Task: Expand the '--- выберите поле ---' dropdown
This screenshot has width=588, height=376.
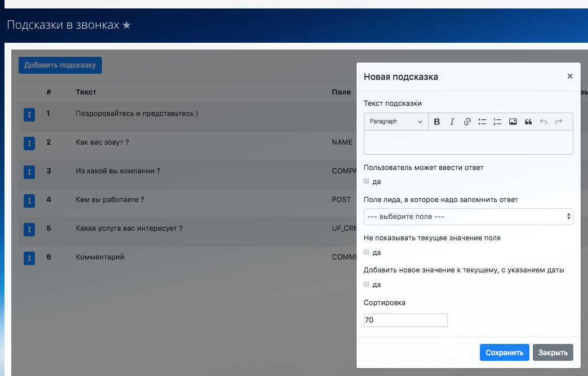Action: pos(468,217)
